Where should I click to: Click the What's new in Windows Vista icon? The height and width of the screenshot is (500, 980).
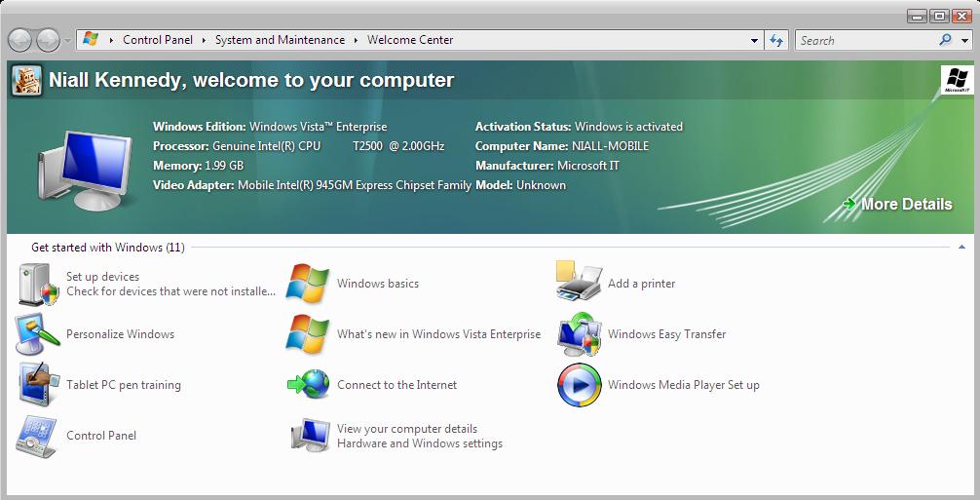[308, 334]
